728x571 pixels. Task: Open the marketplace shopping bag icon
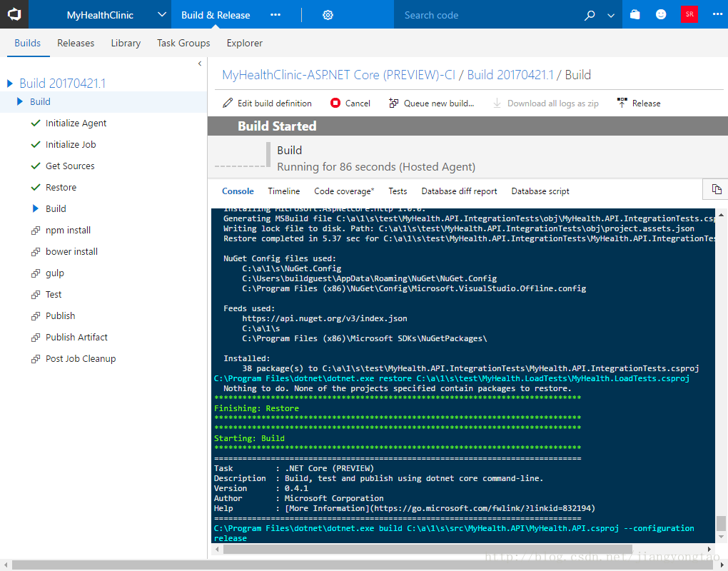pos(635,14)
